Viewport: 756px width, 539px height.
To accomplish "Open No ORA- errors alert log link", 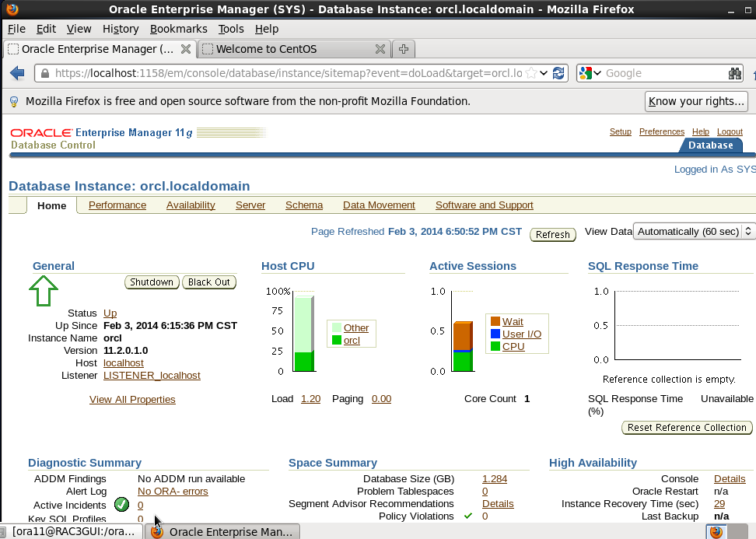I will tap(173, 492).
